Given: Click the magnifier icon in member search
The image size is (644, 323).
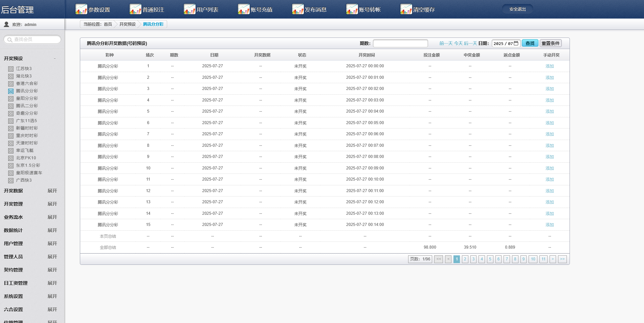Looking at the screenshot, I should (10, 40).
